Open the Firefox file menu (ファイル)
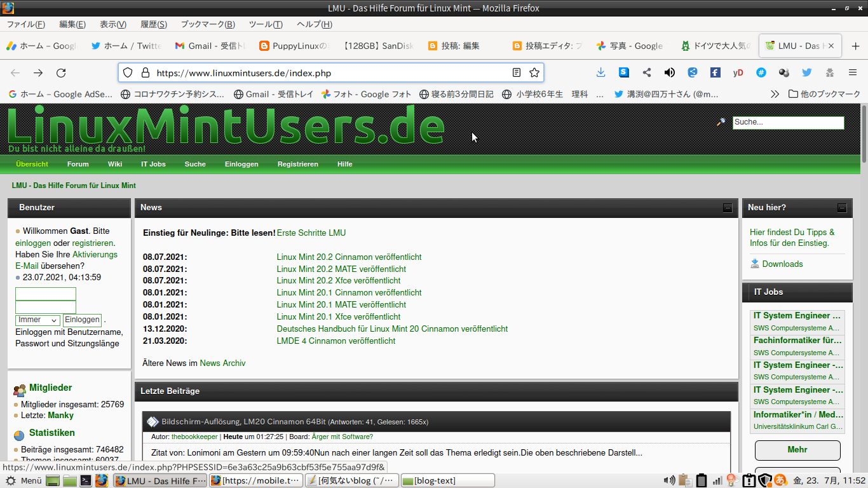The width and height of the screenshot is (868, 488). pyautogui.click(x=25, y=24)
